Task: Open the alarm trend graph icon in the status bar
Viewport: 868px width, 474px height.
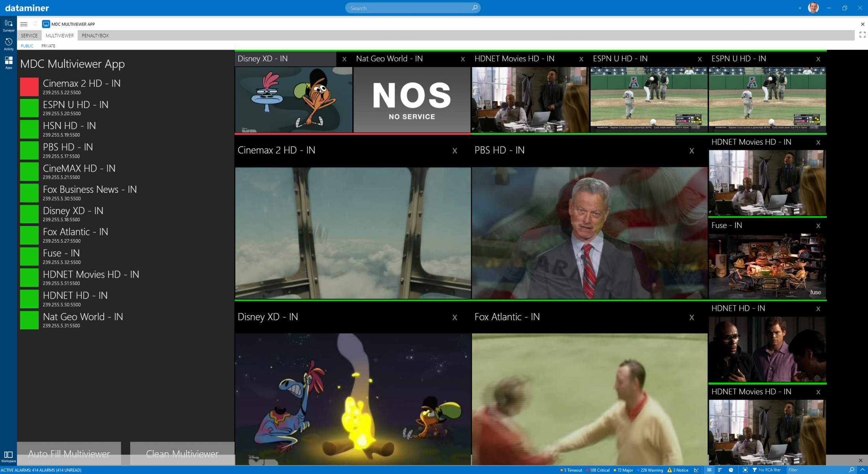Action: (x=697, y=470)
